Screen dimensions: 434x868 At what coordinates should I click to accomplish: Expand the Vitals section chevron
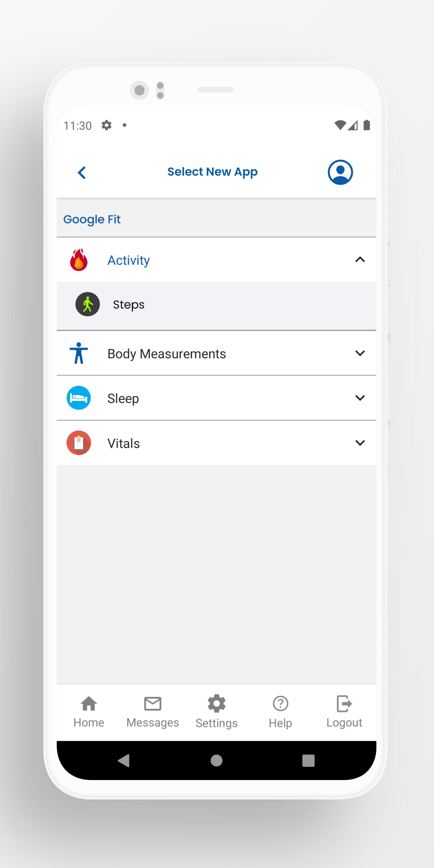[x=360, y=443]
